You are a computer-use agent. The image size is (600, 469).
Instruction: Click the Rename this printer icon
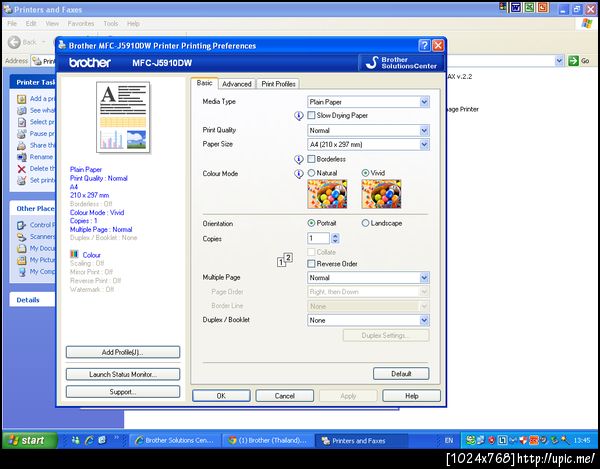21,157
